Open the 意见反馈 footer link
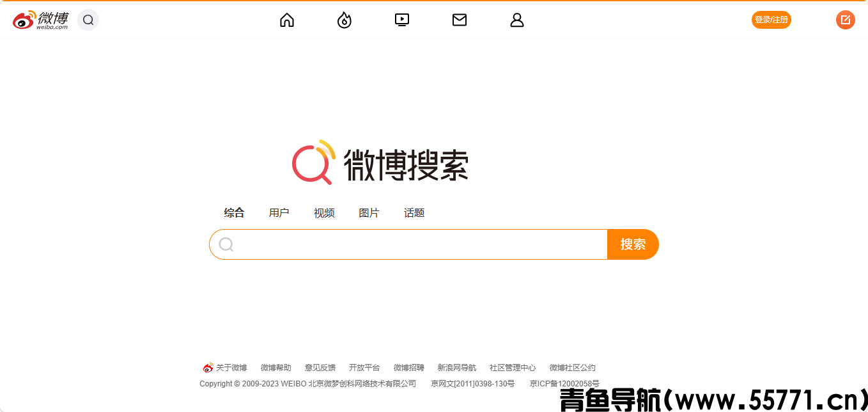 320,368
